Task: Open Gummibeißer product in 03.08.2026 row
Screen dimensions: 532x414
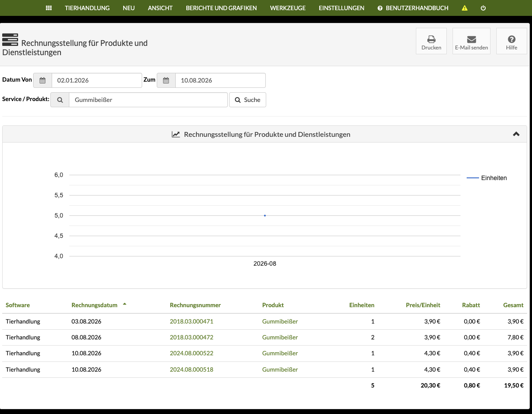Action: pos(280,321)
